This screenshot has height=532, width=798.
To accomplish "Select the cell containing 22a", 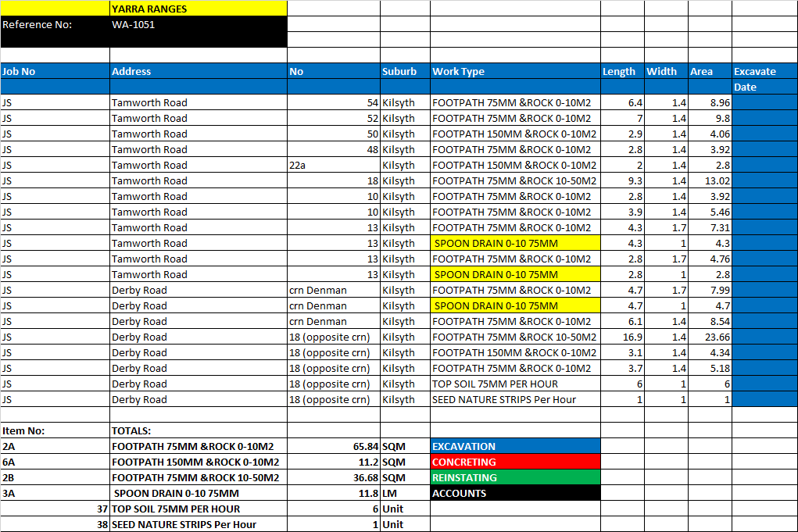I will pos(333,165).
